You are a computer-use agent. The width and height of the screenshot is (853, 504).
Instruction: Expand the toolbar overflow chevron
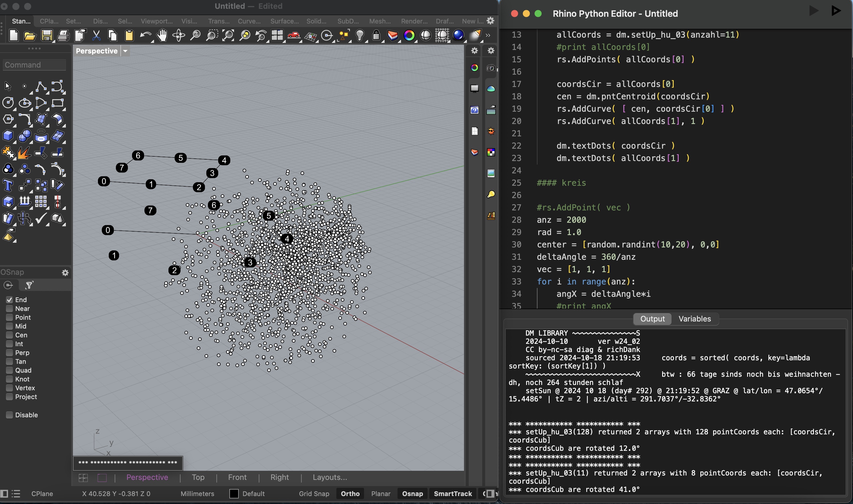[488, 36]
